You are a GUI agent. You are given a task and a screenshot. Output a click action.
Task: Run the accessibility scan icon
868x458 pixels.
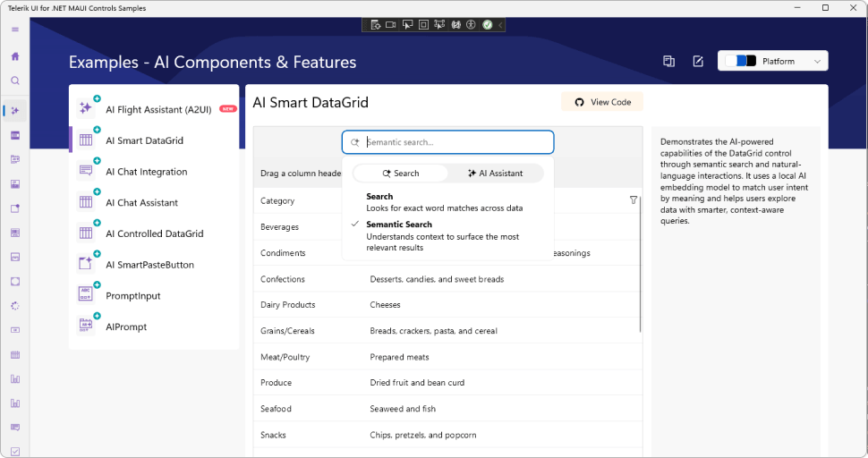coord(471,25)
